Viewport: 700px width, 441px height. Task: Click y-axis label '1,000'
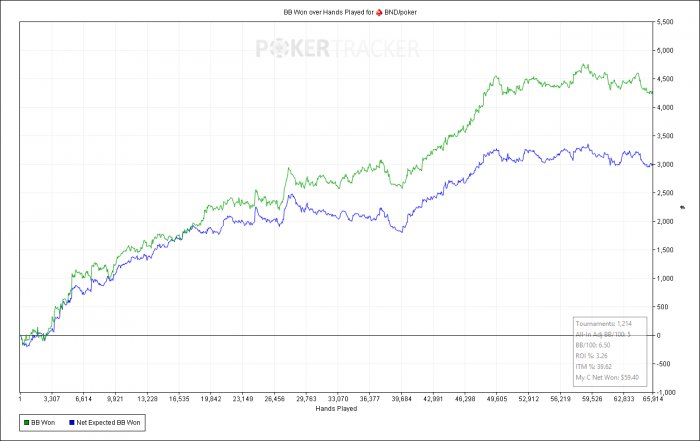665,279
